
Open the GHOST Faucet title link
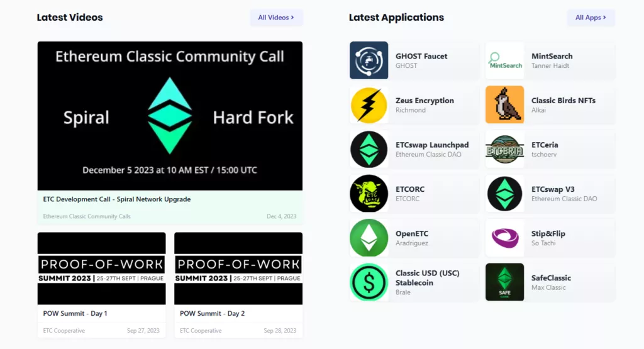(421, 56)
